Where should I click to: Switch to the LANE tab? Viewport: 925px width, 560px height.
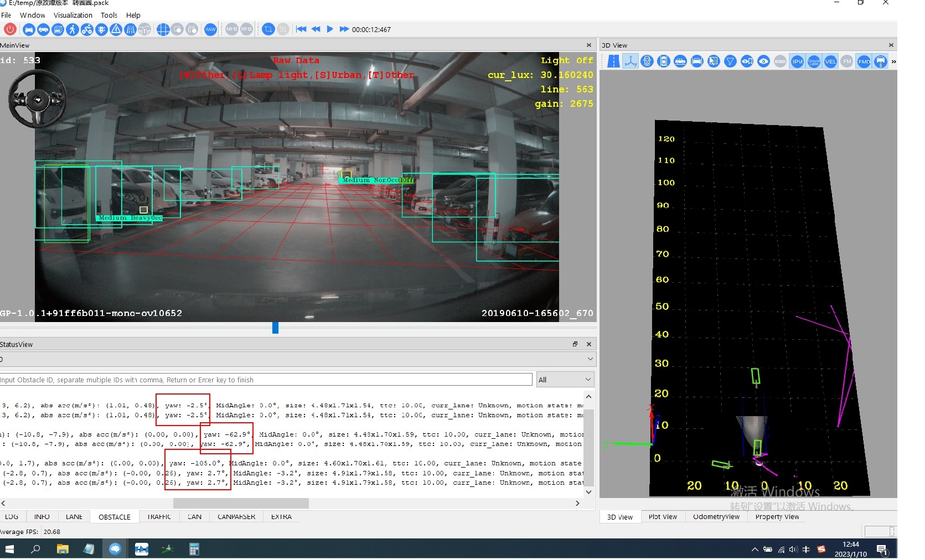point(74,517)
